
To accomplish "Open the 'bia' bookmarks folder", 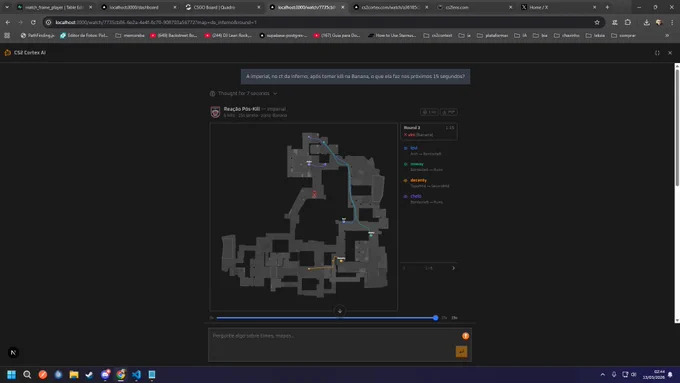I will tap(540, 36).
